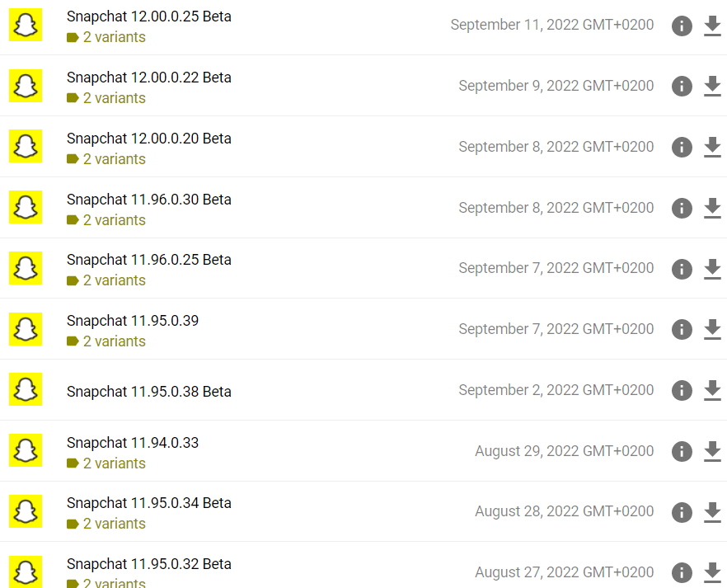
Task: Expand variants under Snapchat 12.00.0.22 Beta
Action: click(106, 98)
